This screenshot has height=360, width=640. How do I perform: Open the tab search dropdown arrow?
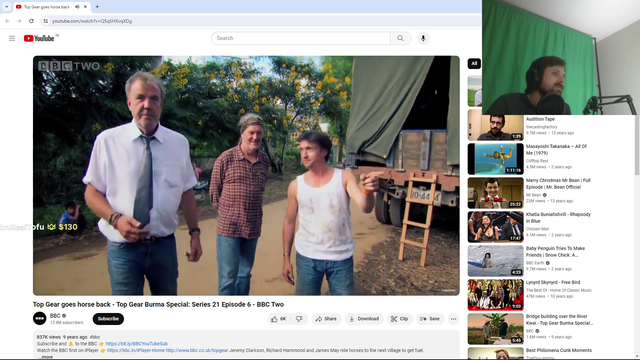pyautogui.click(x=6, y=7)
